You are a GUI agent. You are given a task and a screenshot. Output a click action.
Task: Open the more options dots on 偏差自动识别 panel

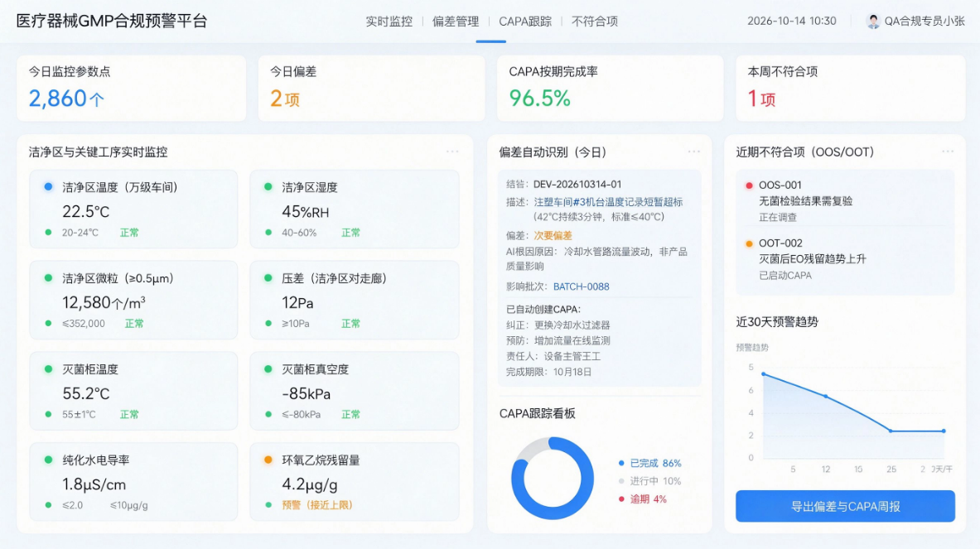click(x=693, y=152)
